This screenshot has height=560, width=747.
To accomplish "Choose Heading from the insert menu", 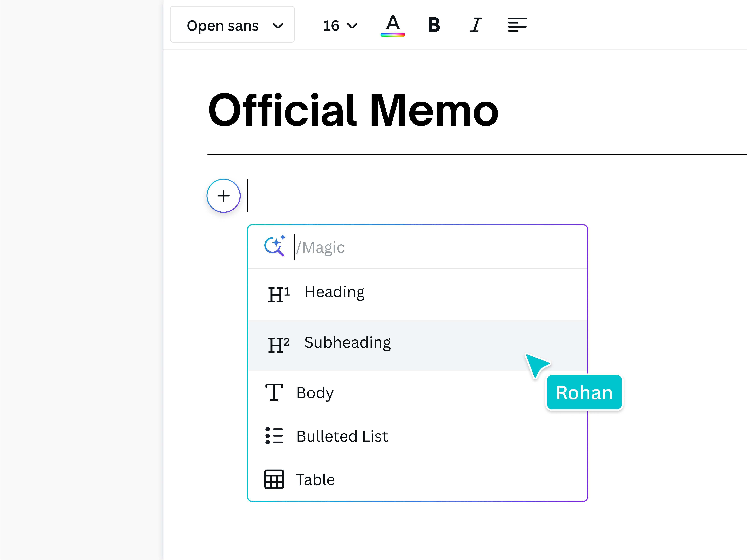I will 334,292.
